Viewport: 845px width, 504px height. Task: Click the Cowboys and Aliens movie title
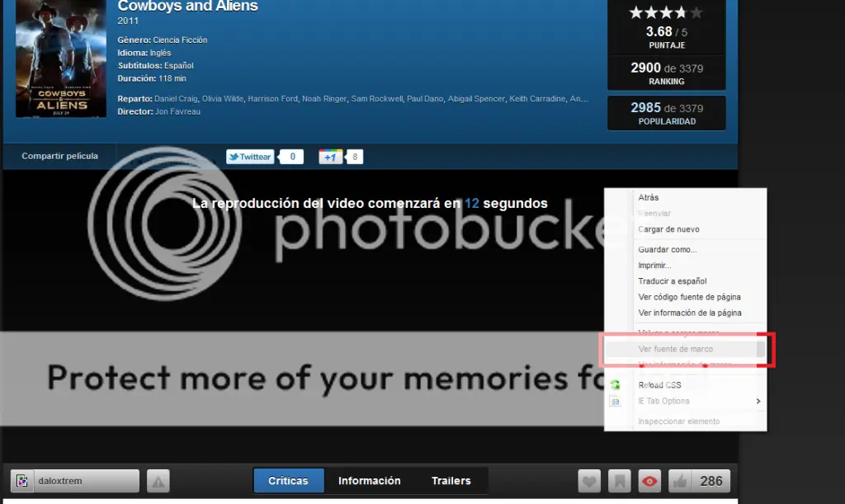pos(187,6)
